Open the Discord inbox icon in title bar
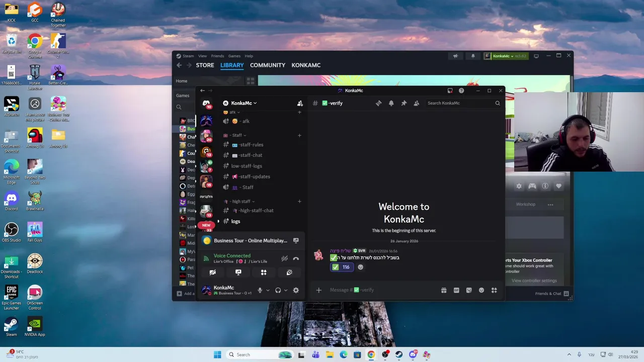The height and width of the screenshot is (362, 644). point(450,90)
